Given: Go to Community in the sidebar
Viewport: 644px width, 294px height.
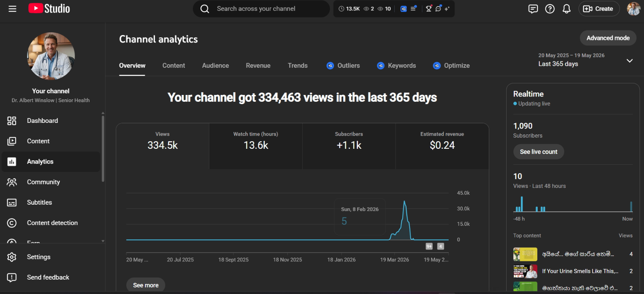Looking at the screenshot, I should pyautogui.click(x=51, y=182).
